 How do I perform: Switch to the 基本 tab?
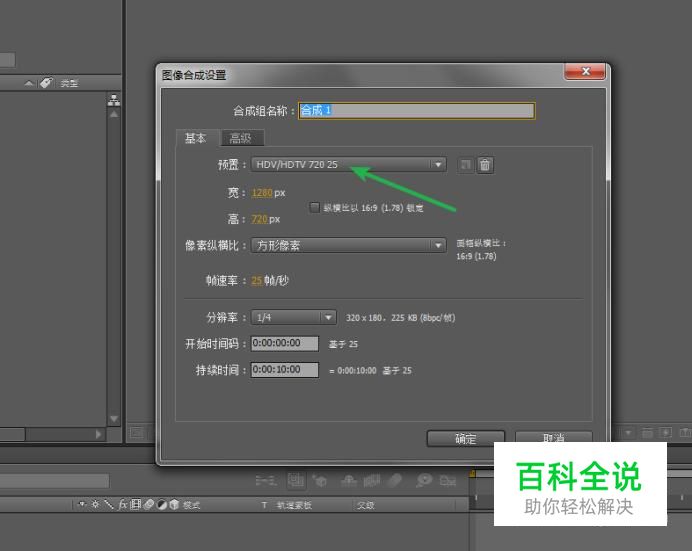(x=196, y=138)
